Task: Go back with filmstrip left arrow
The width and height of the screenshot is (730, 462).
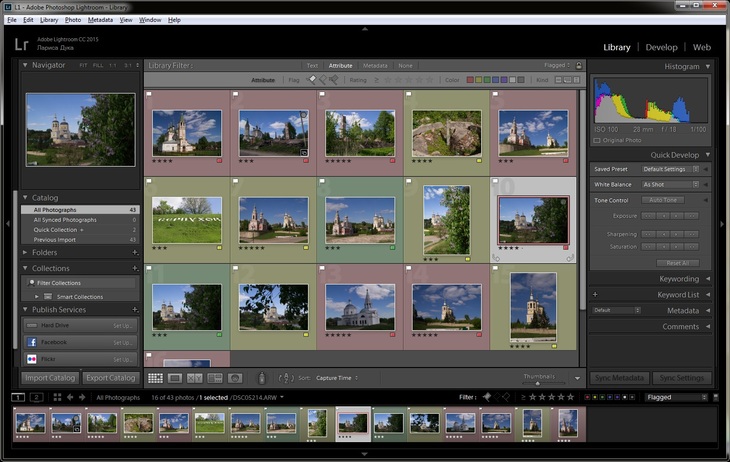Action: (x=70, y=397)
